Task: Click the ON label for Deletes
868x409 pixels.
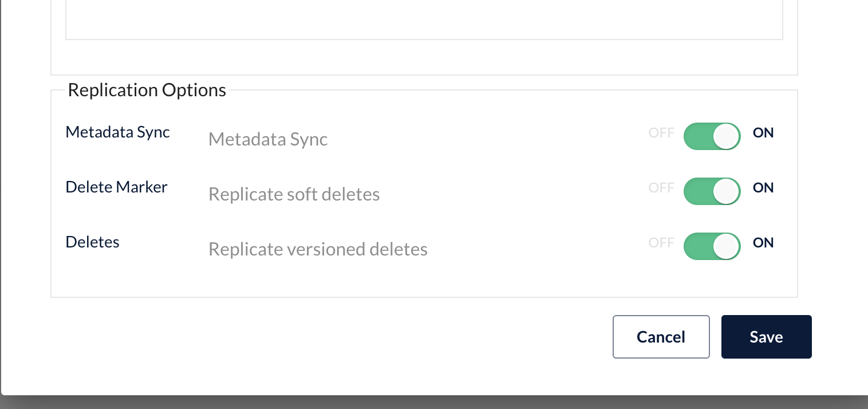Action: (x=763, y=243)
